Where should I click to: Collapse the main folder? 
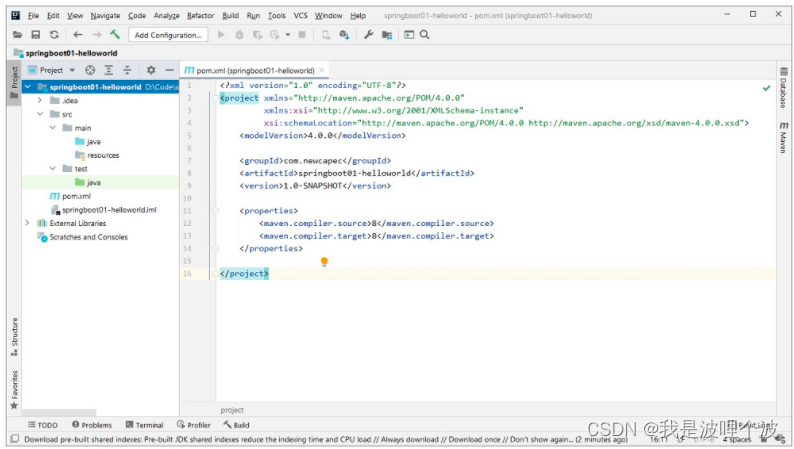(x=52, y=128)
